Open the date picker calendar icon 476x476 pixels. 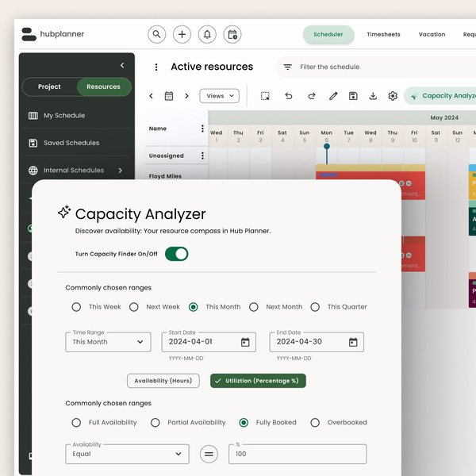pyautogui.click(x=169, y=96)
